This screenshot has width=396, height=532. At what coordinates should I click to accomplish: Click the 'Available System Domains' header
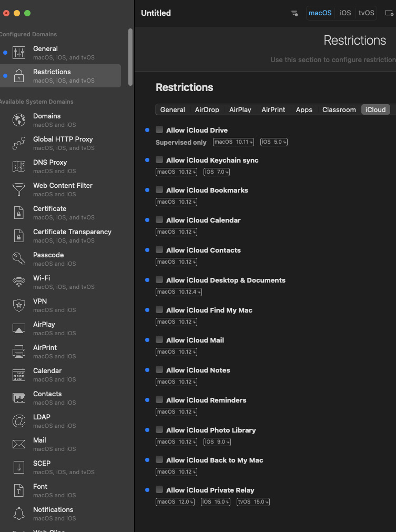pyautogui.click(x=36, y=102)
